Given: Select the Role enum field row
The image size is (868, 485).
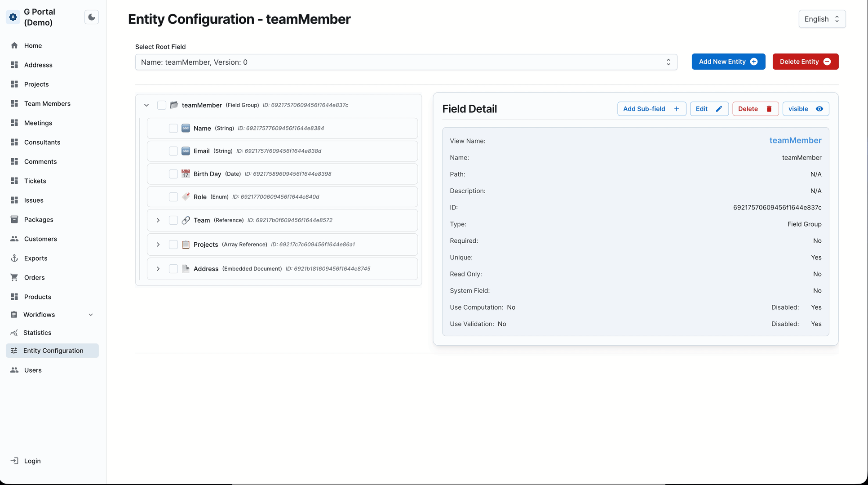Looking at the screenshot, I should point(200,196).
